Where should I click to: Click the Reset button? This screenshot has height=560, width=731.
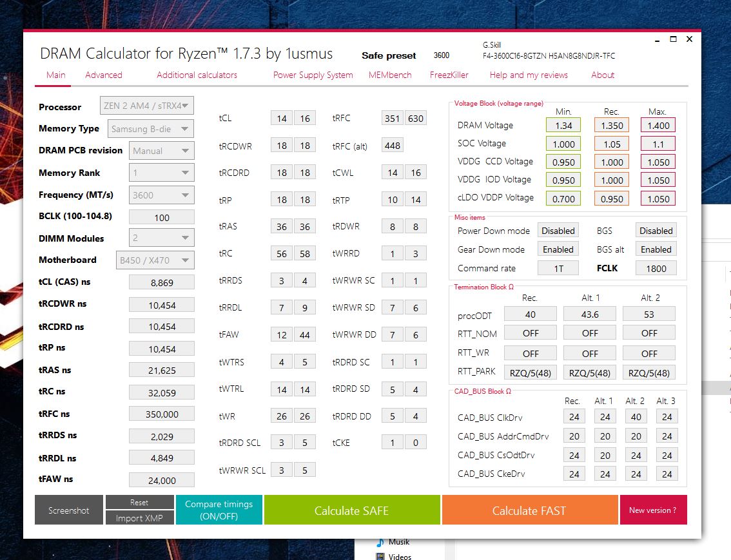click(139, 502)
